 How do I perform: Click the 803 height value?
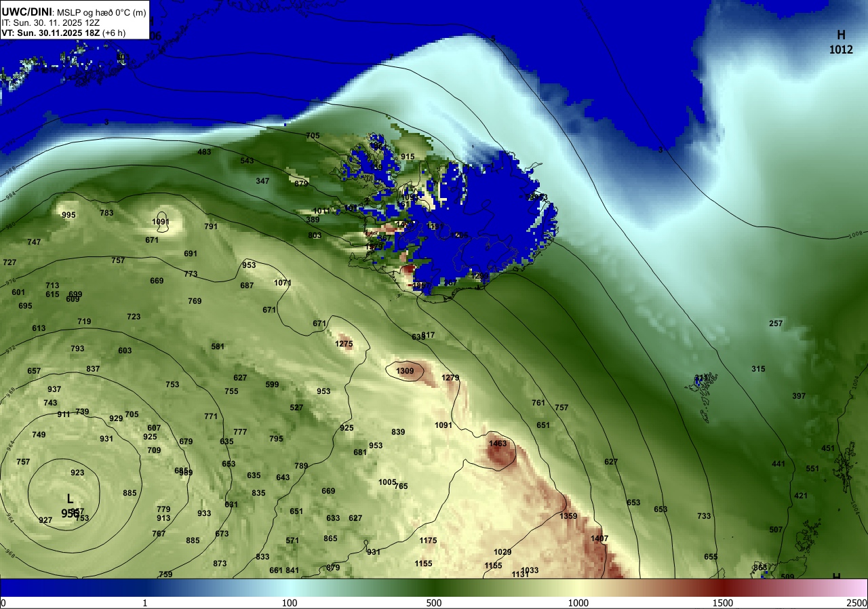pos(315,235)
